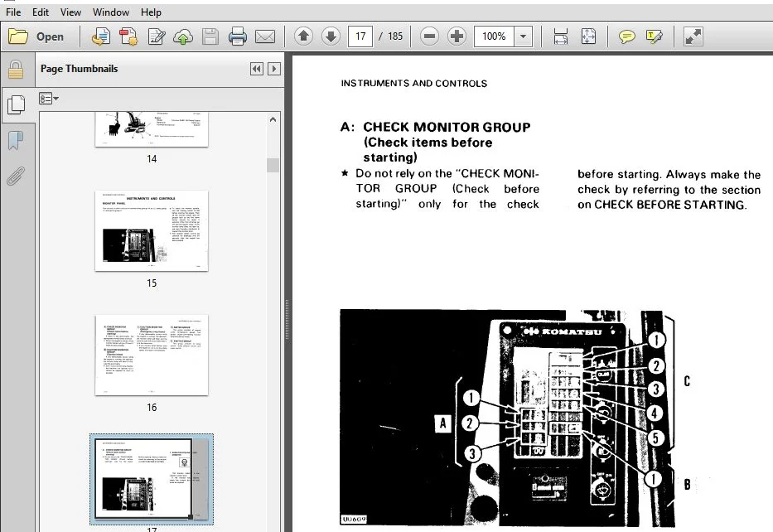
Task: Click the save floppy disk icon
Action: point(210,36)
